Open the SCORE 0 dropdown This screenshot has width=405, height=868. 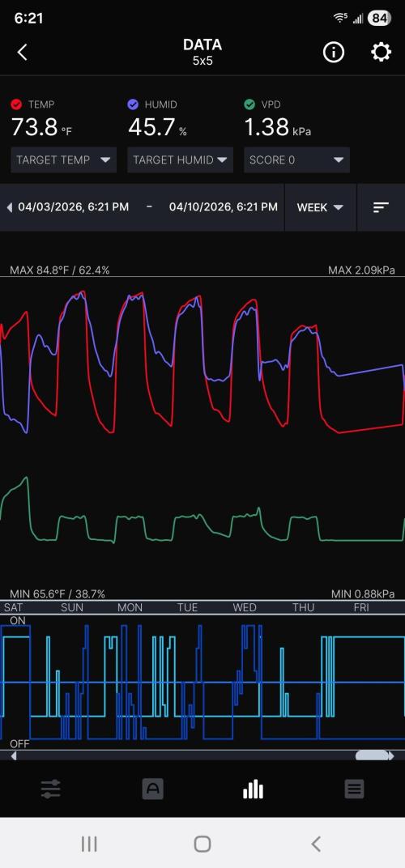(x=297, y=160)
